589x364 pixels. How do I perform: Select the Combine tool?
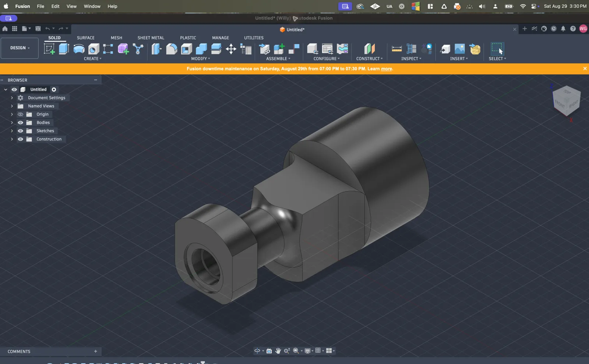(201, 49)
